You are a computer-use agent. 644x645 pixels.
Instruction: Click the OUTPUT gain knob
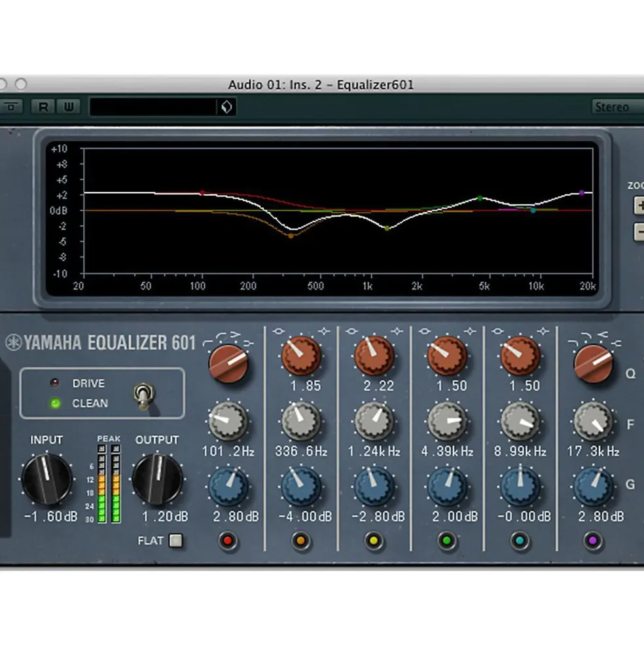click(x=158, y=479)
